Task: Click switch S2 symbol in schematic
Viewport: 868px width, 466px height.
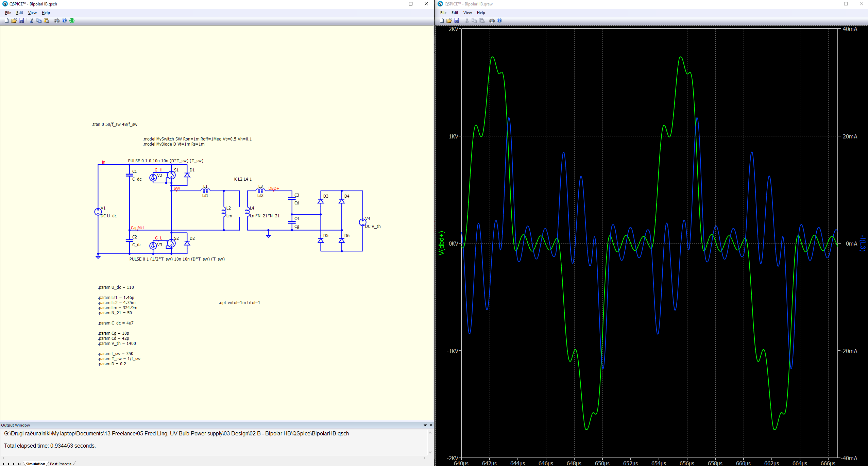Action: tap(171, 244)
